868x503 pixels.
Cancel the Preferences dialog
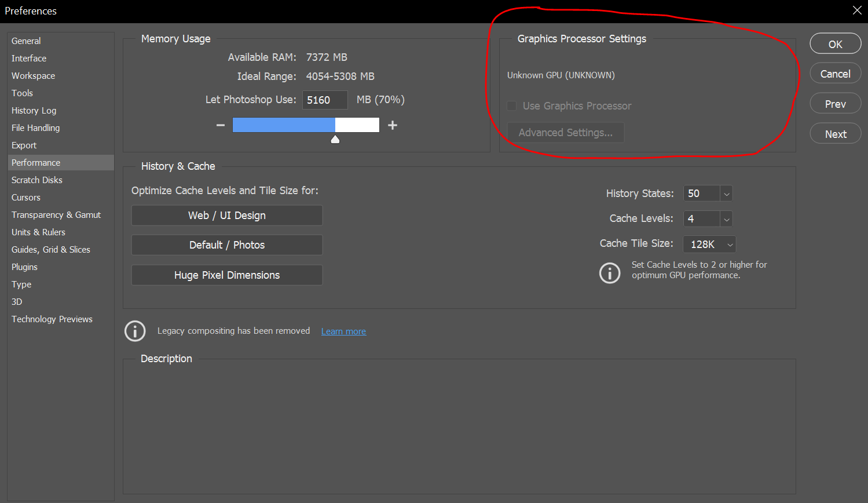click(835, 73)
